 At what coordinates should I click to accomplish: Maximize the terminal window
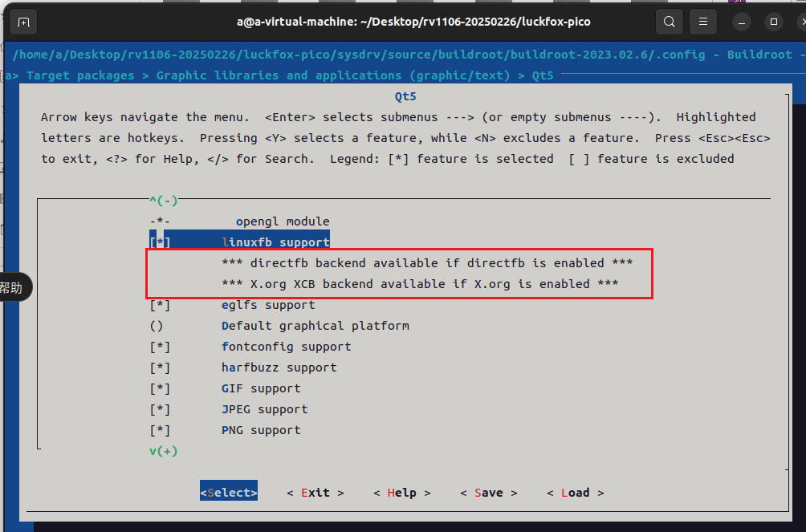tap(774, 22)
